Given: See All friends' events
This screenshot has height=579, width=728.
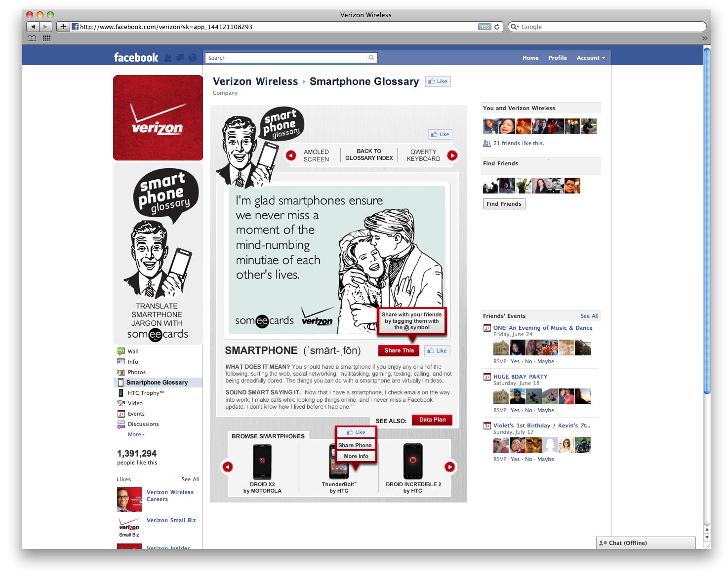Looking at the screenshot, I should (x=589, y=316).
